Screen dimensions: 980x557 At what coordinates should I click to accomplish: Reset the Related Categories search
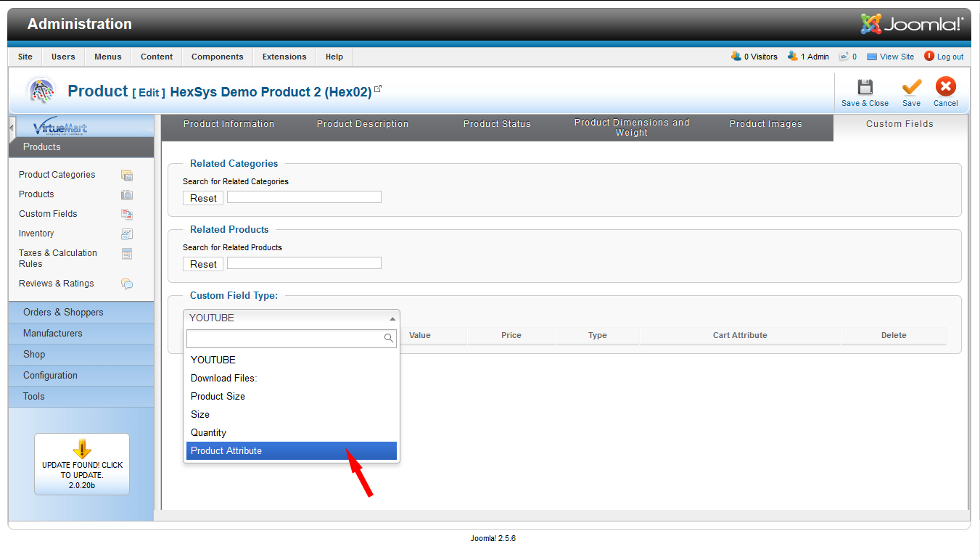[x=203, y=199]
